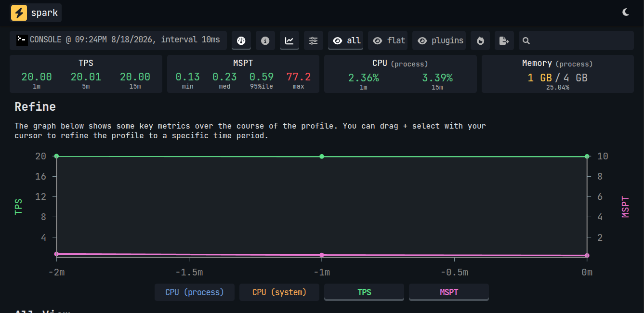Toggle CPU (system) graph series
The height and width of the screenshot is (313, 644).
tap(279, 292)
